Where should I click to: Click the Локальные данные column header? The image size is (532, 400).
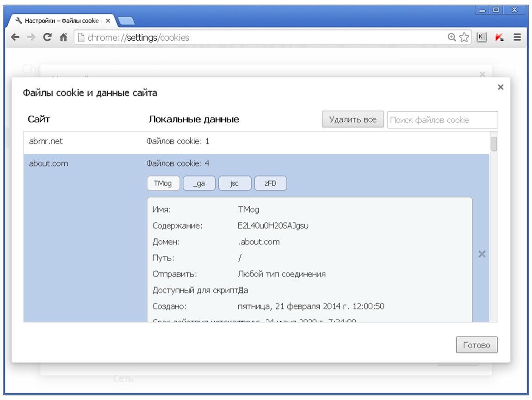(194, 119)
